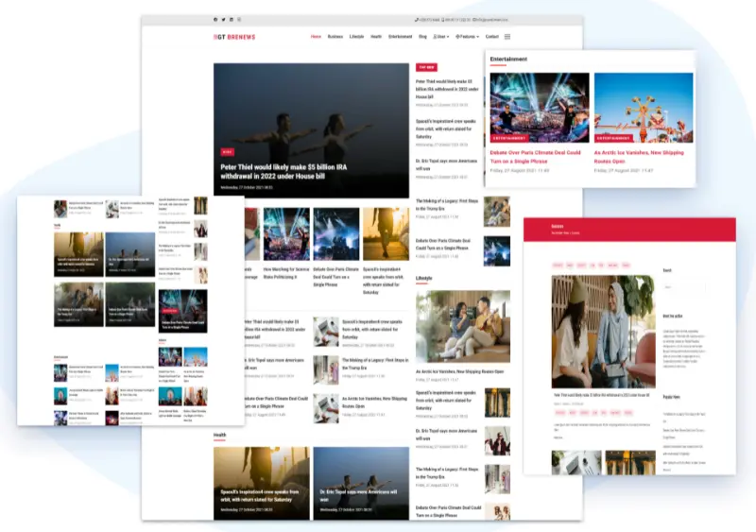Open the two-women photo in the blog panel

(x=603, y=332)
